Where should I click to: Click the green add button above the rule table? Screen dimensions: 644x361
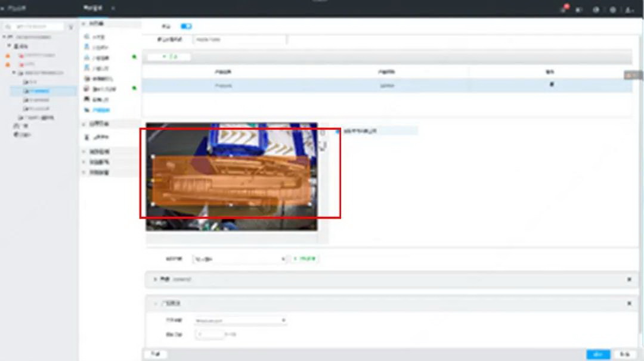(x=169, y=57)
